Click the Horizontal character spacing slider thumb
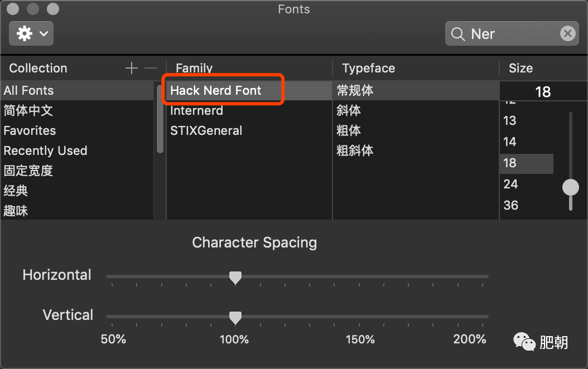 click(235, 278)
